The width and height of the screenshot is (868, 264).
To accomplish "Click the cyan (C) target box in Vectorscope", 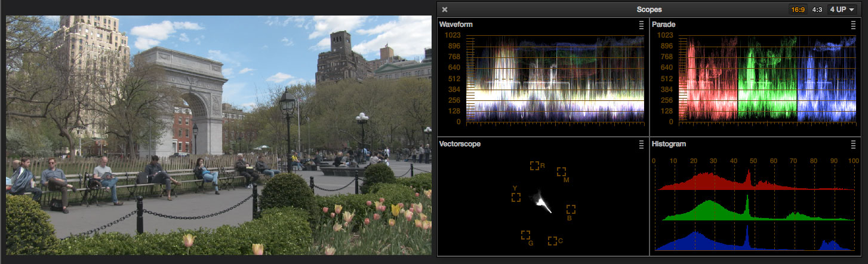I will pos(552,241).
